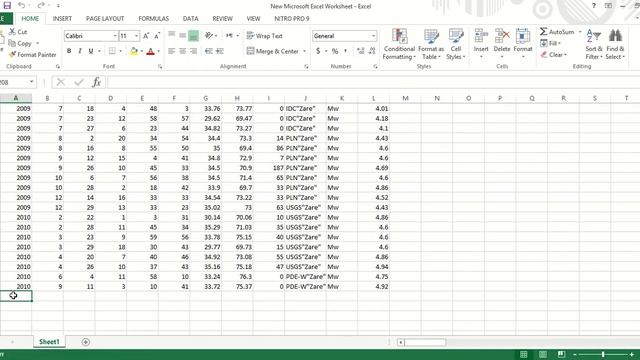Increase the font size with A-up icon

click(146, 36)
